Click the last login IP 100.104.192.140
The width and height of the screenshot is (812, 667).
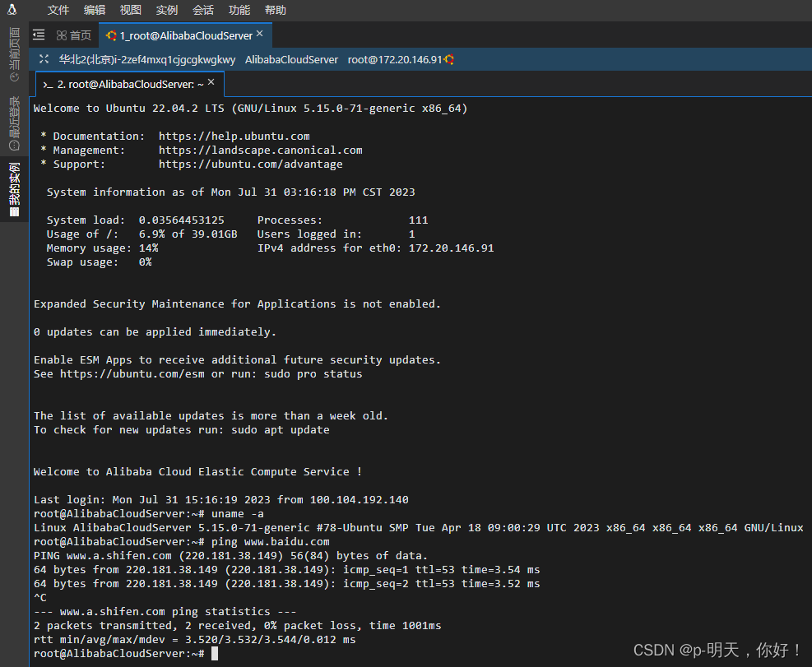click(360, 500)
